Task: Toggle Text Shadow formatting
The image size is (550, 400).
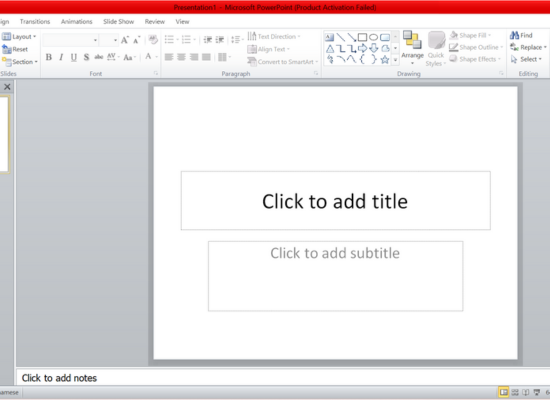Action: click(86, 57)
